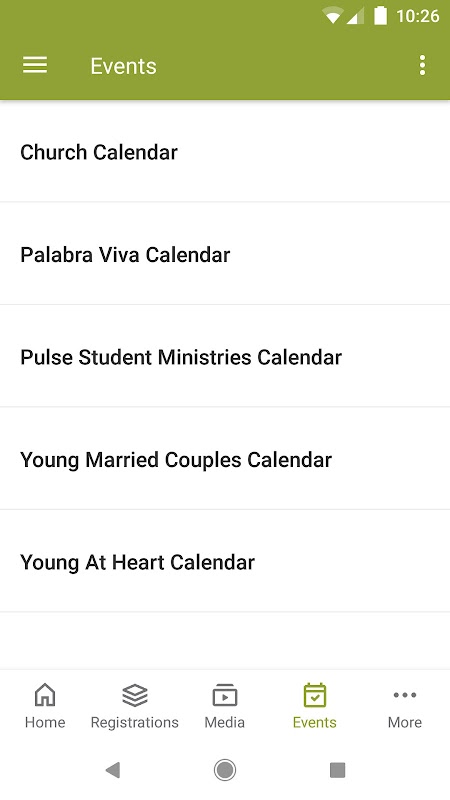450x800 pixels.
Task: Select the More tab label
Action: tap(405, 722)
